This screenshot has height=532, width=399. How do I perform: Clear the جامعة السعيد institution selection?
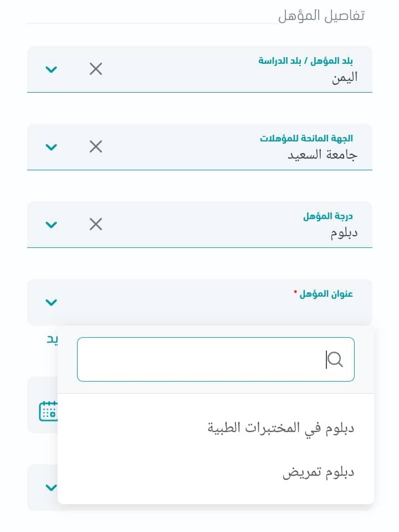[96, 146]
